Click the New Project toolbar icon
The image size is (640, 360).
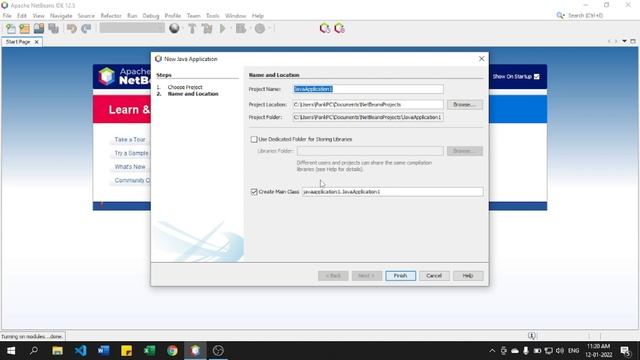click(24, 29)
